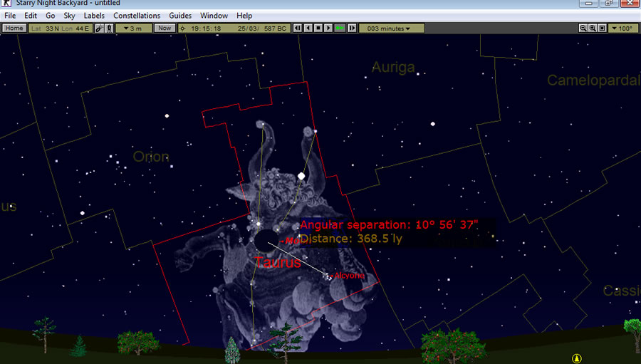Click the year value 587 BC
The width and height of the screenshot is (641, 364).
tap(275, 28)
